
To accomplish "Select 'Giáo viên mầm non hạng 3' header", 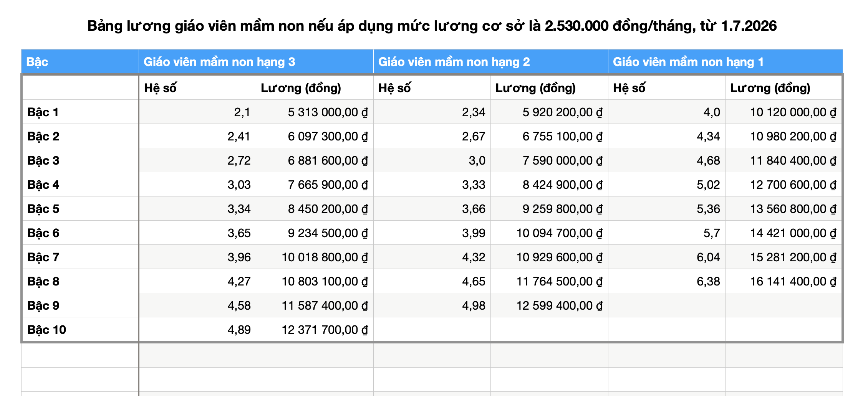I will (256, 62).
